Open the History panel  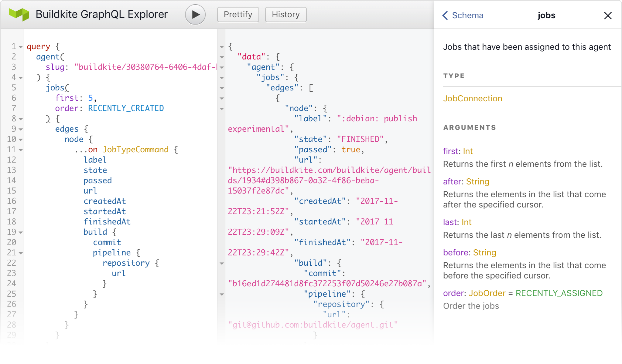click(285, 14)
